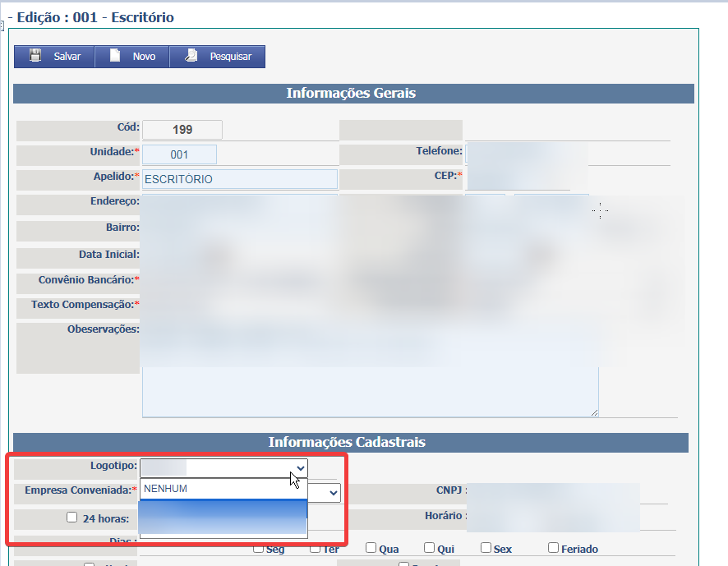Enable the 24 horas checkbox
This screenshot has width=728, height=566.
pyautogui.click(x=71, y=518)
